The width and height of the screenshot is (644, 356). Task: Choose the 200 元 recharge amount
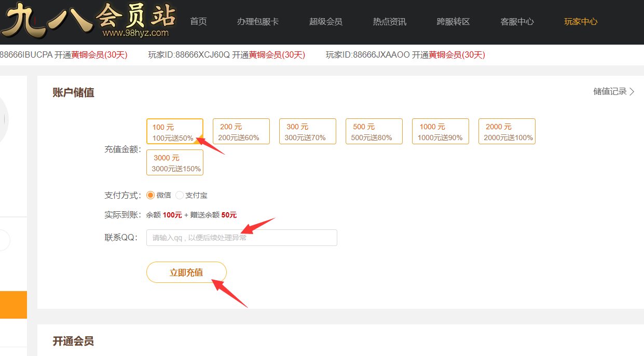pos(241,132)
